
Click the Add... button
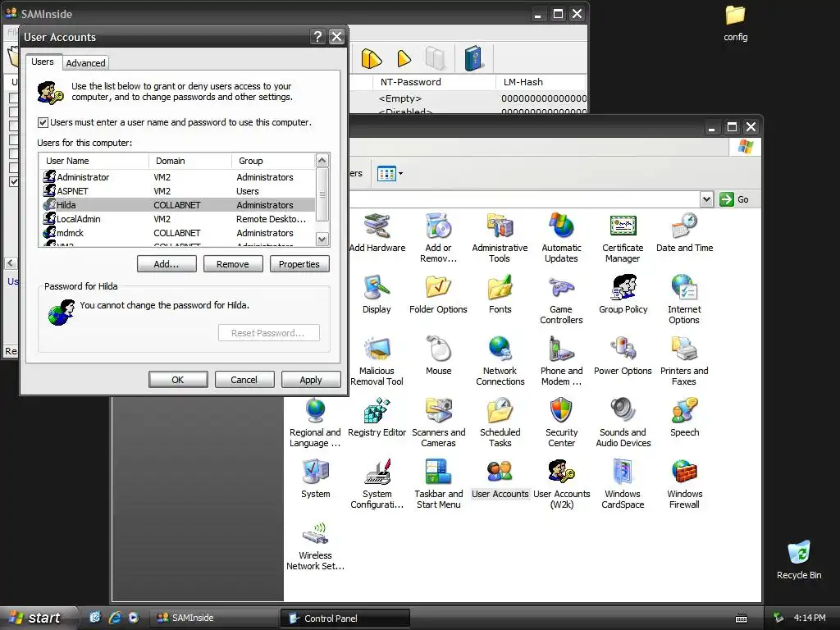click(x=167, y=264)
